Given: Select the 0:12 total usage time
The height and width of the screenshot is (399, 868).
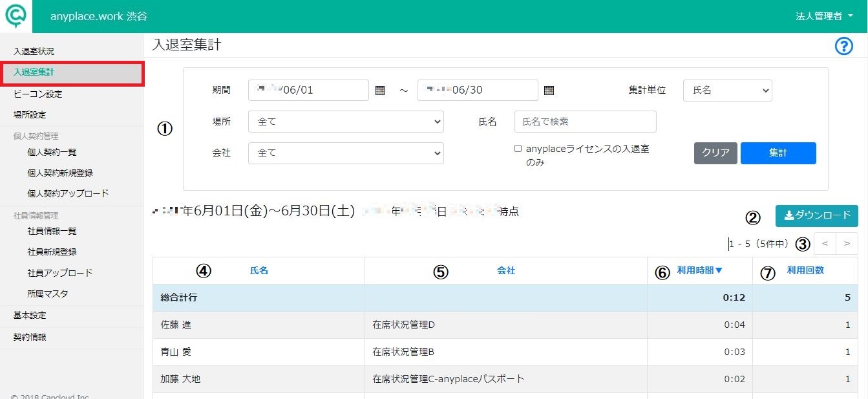Looking at the screenshot, I should pos(734,298).
